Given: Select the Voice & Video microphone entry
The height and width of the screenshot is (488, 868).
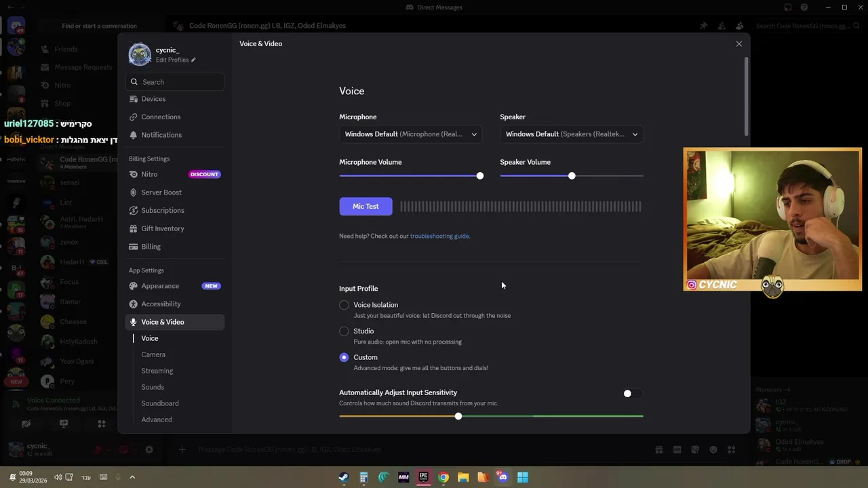Looking at the screenshot, I should click(175, 322).
